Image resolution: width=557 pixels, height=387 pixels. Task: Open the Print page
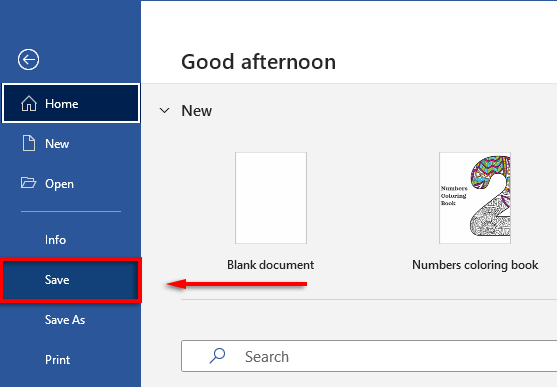point(71,360)
